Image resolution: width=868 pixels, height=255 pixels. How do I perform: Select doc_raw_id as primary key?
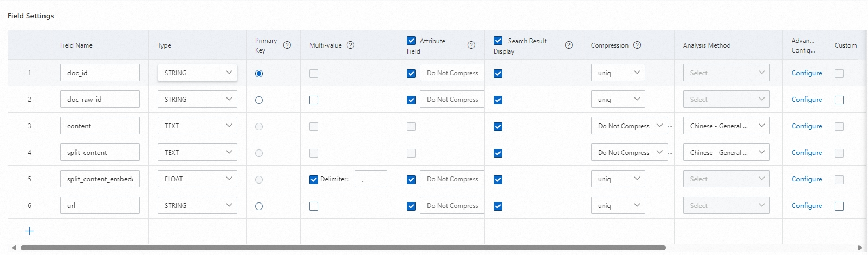tap(259, 100)
